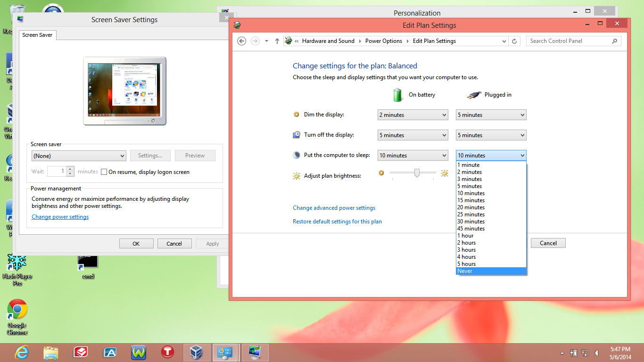Click the magnifier icon in Search Control Panel
This screenshot has width=644, height=362.
[614, 41]
